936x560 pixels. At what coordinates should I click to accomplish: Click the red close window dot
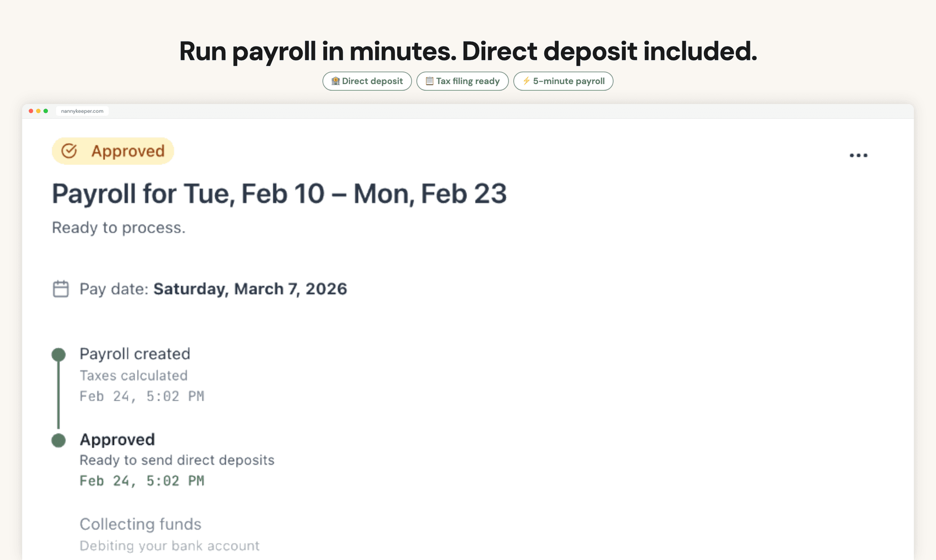[31, 111]
